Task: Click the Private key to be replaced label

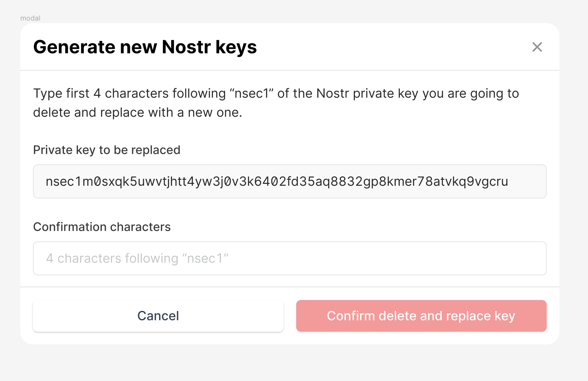Action: pyautogui.click(x=107, y=150)
